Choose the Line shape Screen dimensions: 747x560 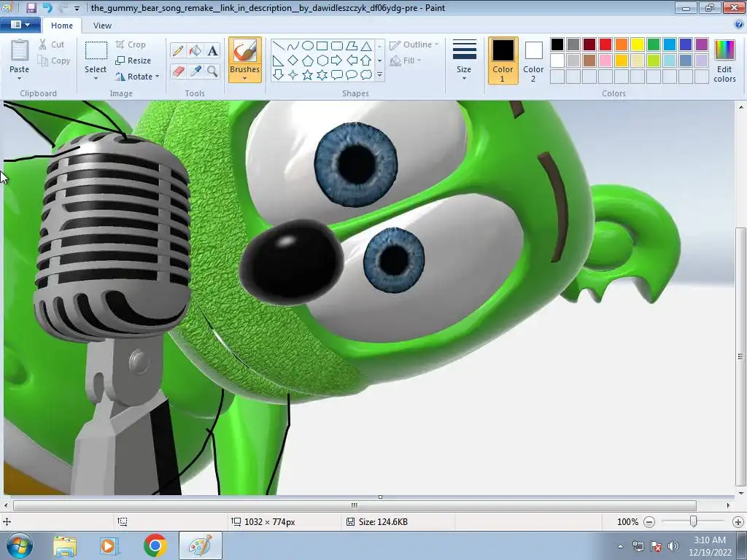tap(278, 46)
